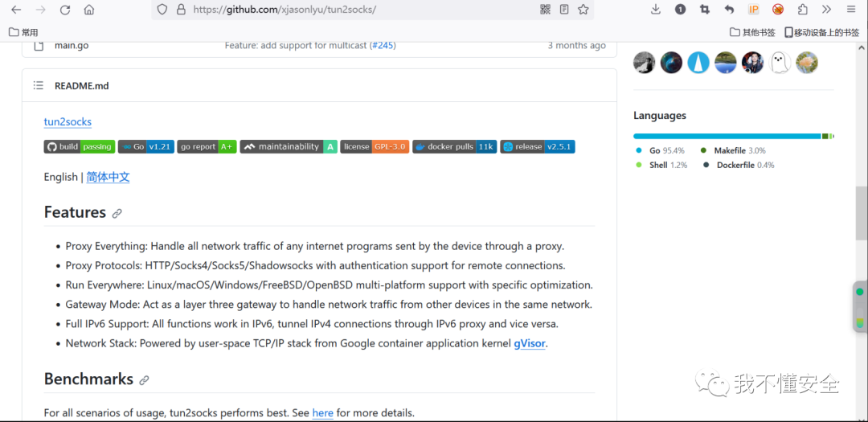The height and width of the screenshot is (422, 868).
Task: Open README outline list icon
Action: [39, 85]
